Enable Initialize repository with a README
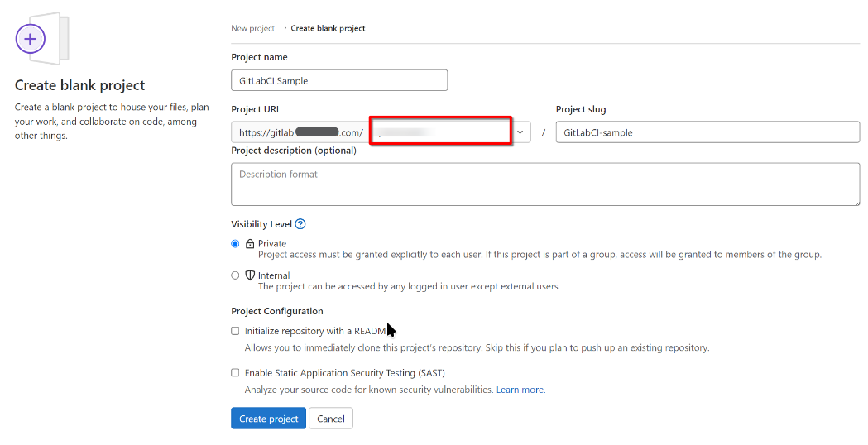 point(236,331)
